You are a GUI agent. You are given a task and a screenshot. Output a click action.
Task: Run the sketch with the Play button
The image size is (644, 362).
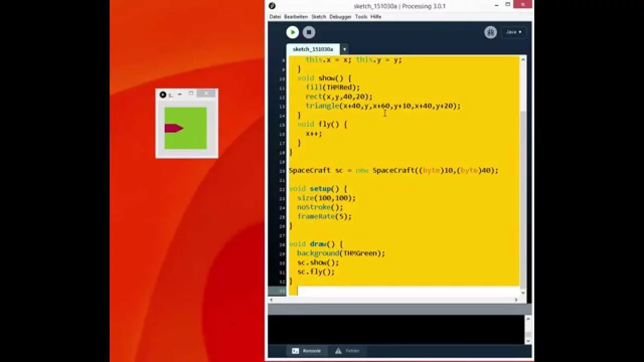click(x=292, y=32)
